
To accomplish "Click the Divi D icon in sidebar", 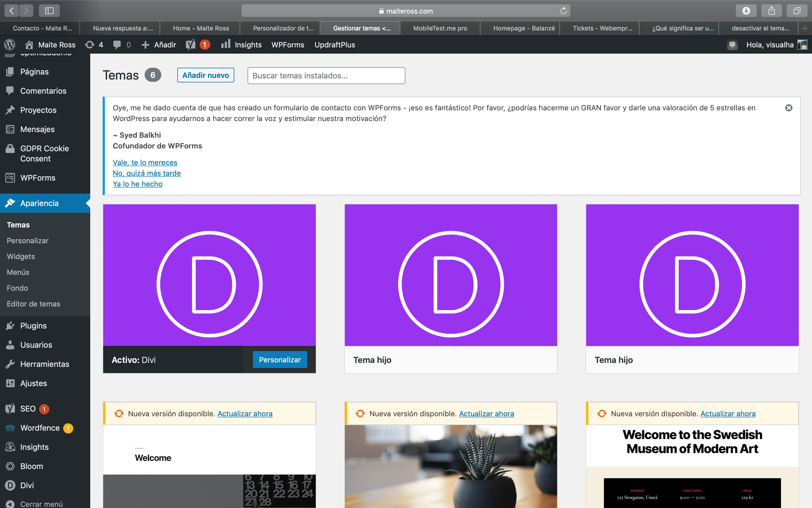I will coord(10,485).
